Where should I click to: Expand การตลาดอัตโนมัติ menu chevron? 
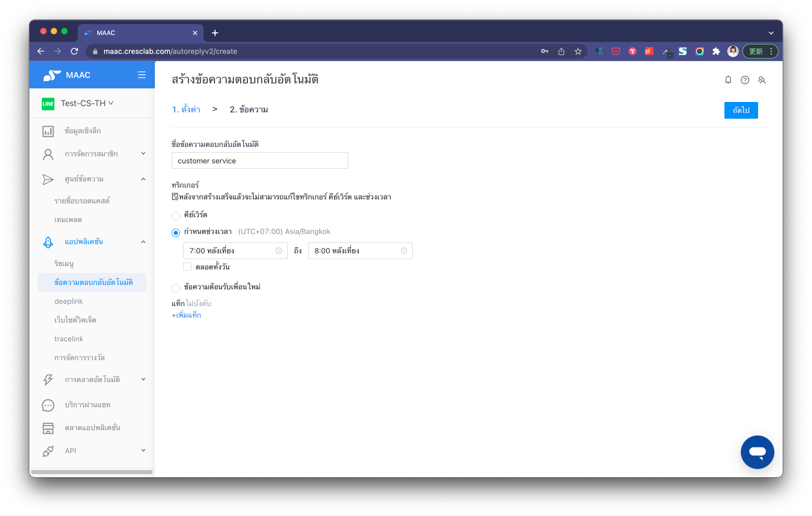click(143, 380)
